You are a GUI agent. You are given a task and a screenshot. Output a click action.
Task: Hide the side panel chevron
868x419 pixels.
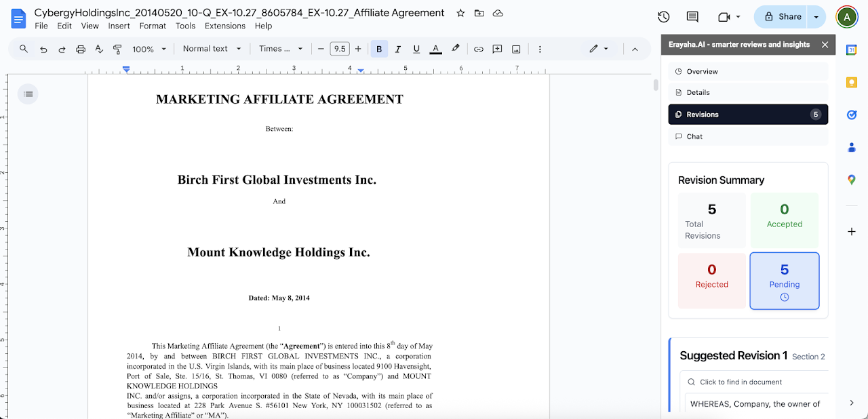point(852,403)
